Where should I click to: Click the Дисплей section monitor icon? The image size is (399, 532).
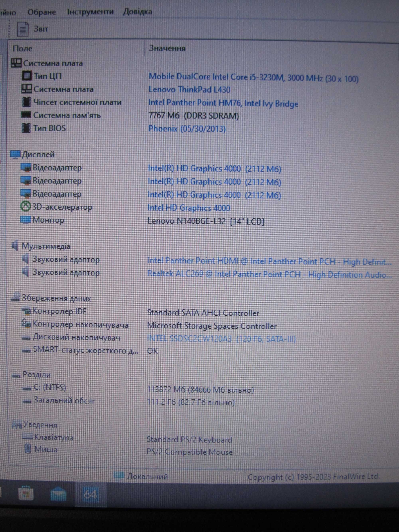(x=15, y=154)
